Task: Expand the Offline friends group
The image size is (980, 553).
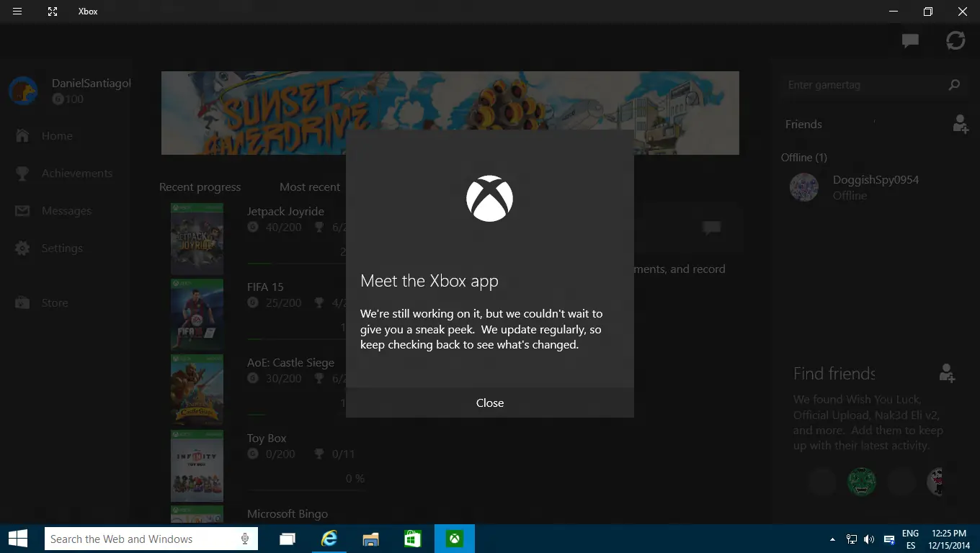Action: pyautogui.click(x=803, y=157)
